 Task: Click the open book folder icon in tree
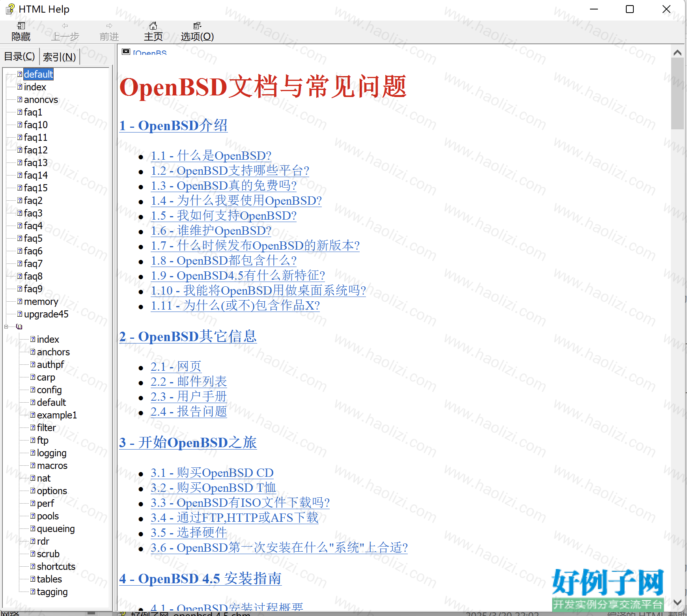point(19,327)
